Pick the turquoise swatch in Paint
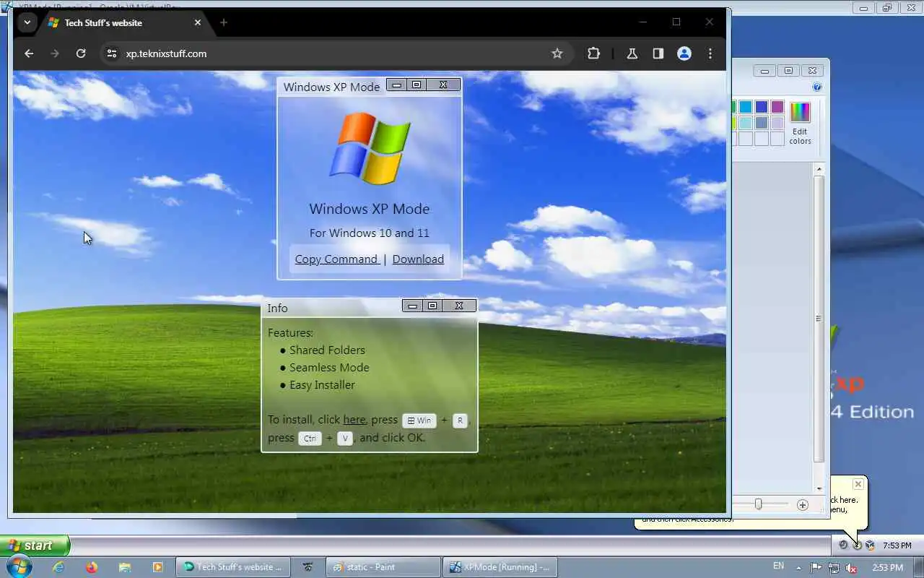 745,107
